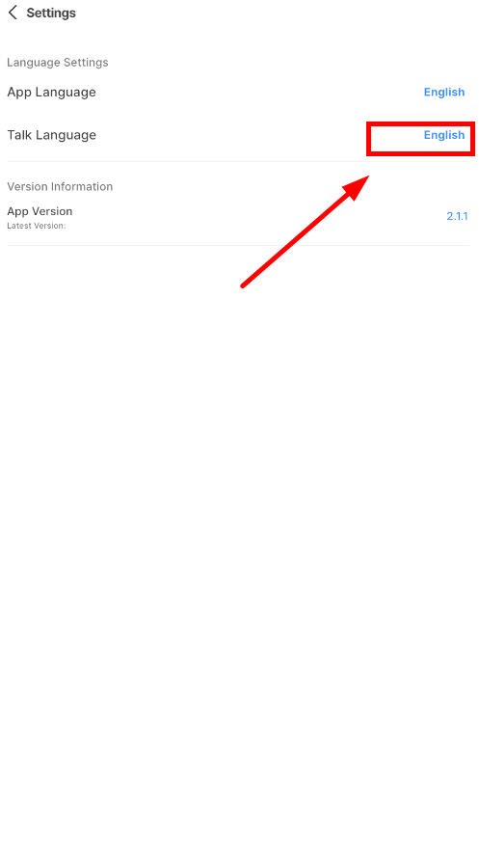Tap the App Version label
Viewport: 479px width, 868px height.
(x=40, y=211)
